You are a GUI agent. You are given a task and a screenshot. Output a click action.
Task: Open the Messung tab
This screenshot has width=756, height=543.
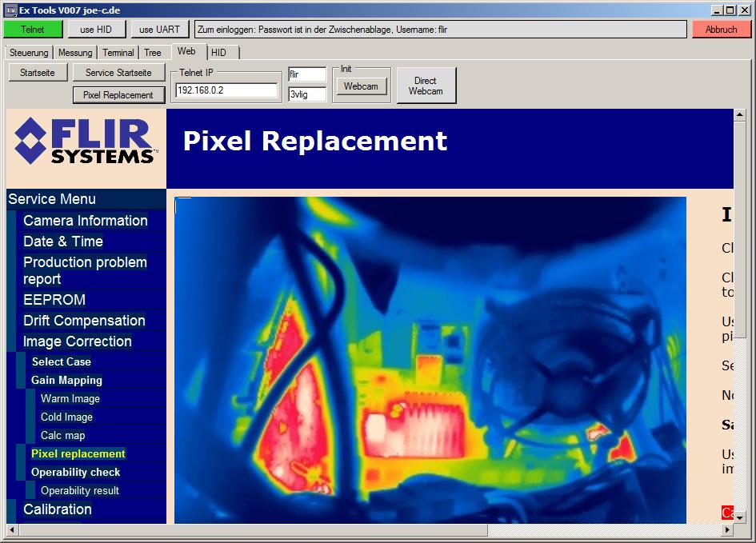point(75,53)
